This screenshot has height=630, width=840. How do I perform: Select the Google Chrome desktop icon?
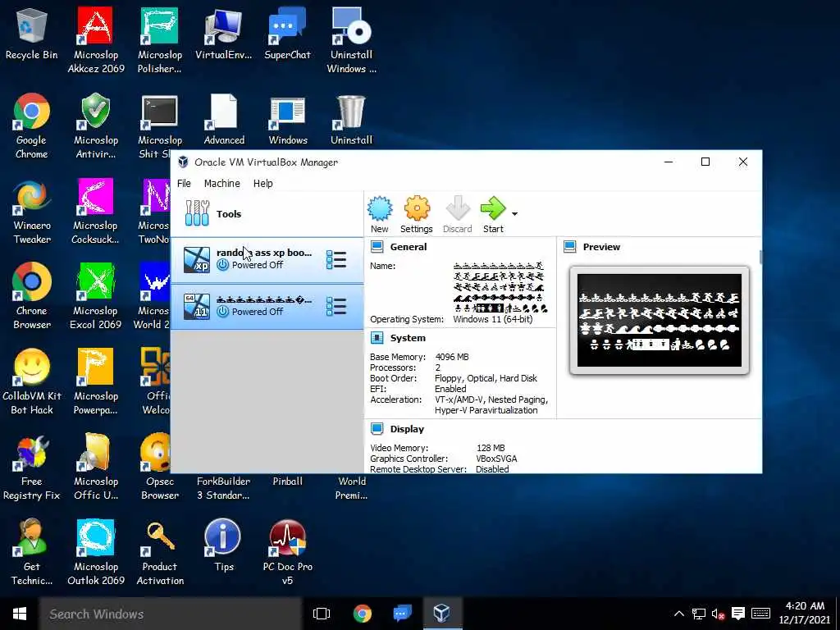pyautogui.click(x=32, y=126)
